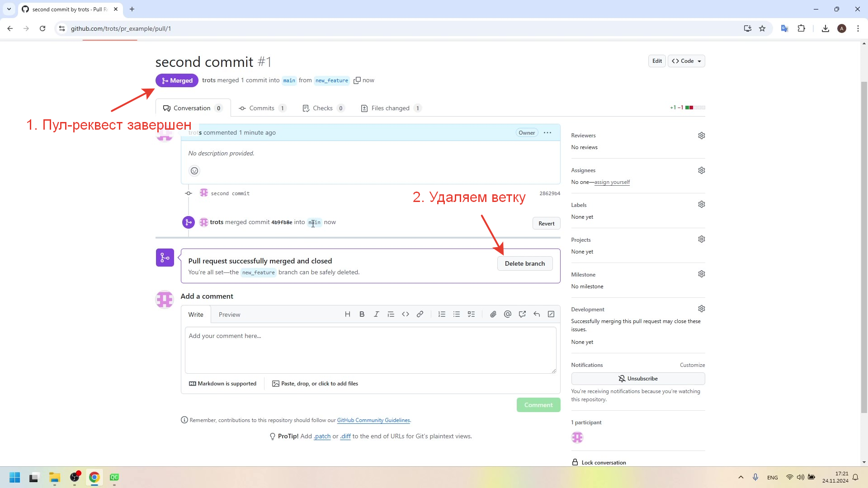
Task: Open the Reviewers settings gear
Action: (702, 136)
